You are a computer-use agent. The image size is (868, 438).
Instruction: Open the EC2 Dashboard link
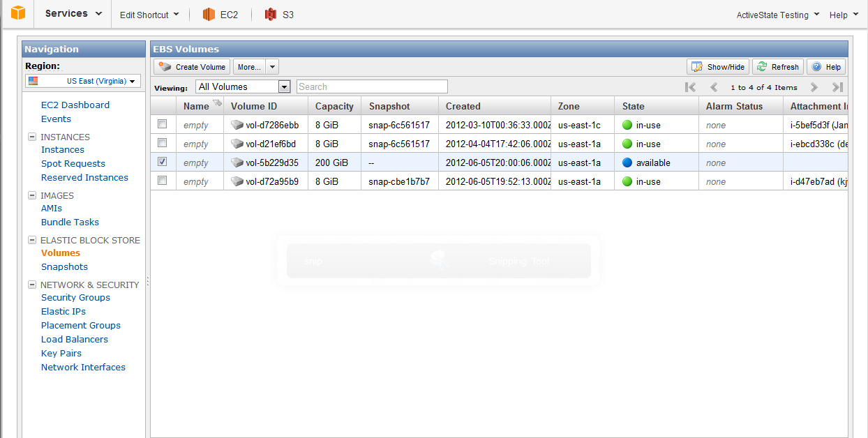pos(75,105)
